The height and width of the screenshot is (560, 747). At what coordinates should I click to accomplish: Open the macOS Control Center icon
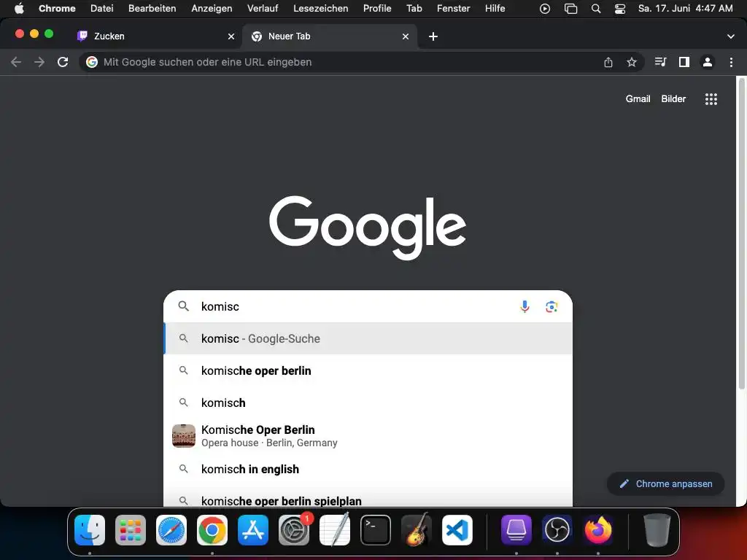pyautogui.click(x=619, y=9)
